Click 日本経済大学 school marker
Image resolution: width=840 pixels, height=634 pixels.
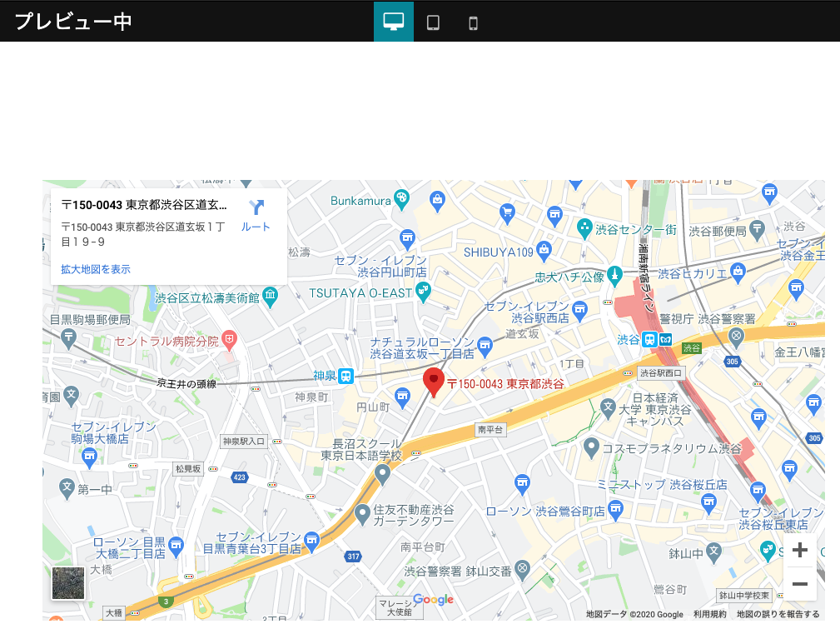pyautogui.click(x=608, y=408)
